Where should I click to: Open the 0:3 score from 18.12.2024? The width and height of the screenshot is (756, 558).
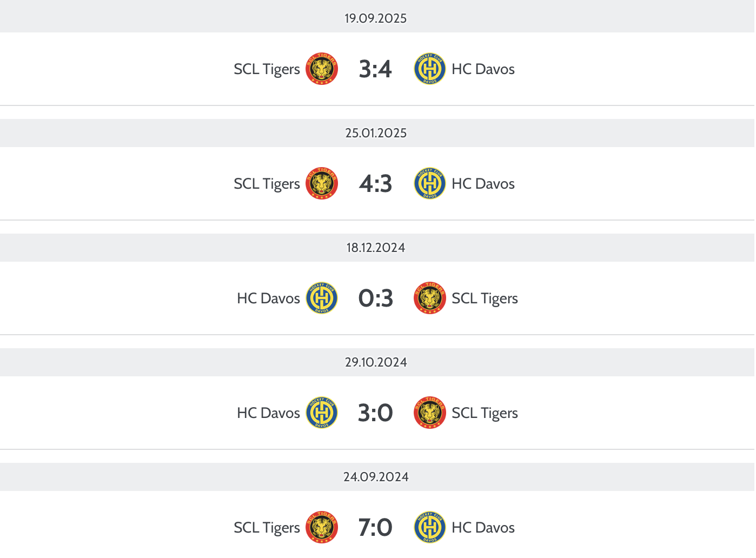(375, 298)
